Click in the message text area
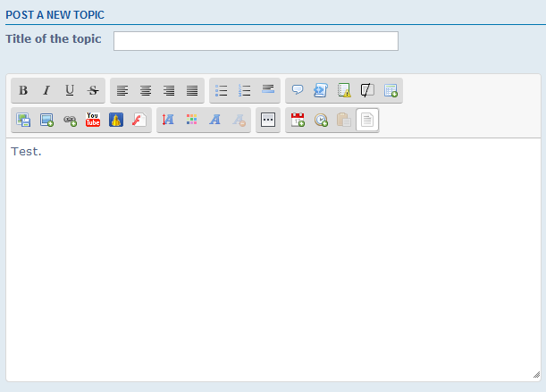The height and width of the screenshot is (392, 546). tap(273, 260)
